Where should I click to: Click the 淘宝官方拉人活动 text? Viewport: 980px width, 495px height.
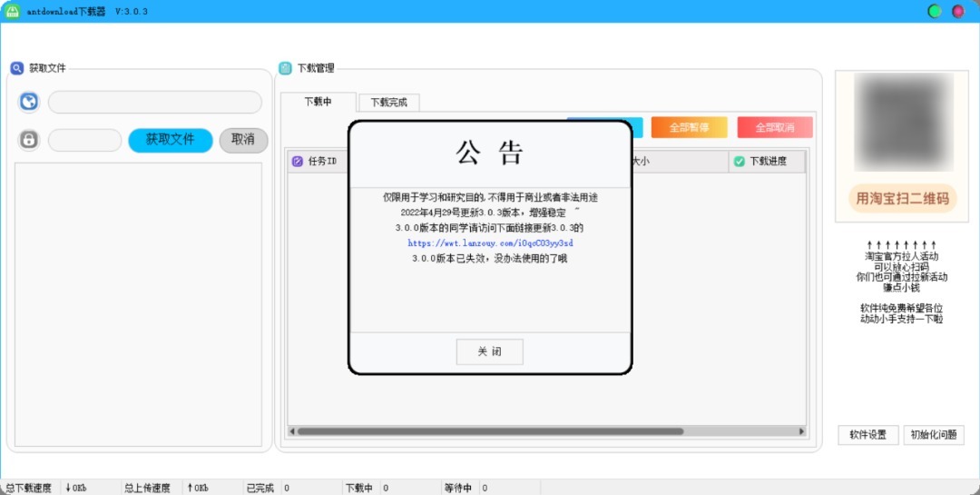pos(902,256)
